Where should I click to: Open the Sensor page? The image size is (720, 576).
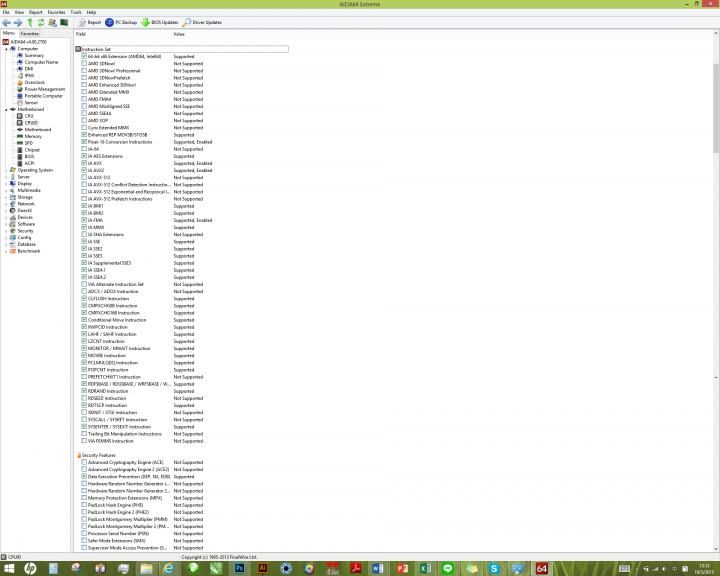[x=31, y=102]
